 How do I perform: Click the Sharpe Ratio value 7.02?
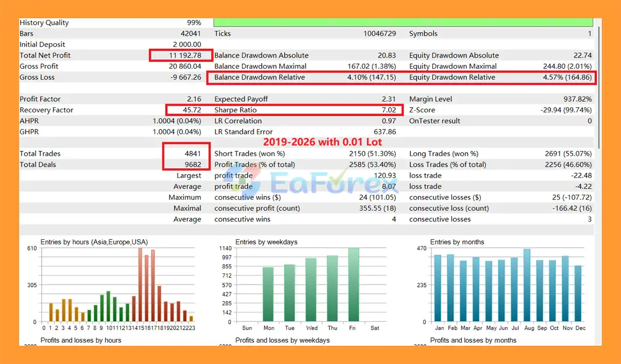point(387,110)
